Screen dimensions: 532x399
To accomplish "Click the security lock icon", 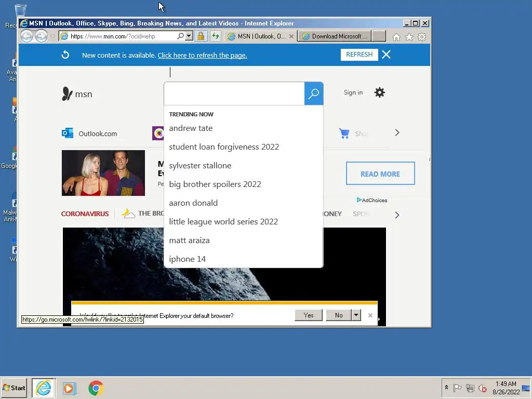I will [x=201, y=36].
